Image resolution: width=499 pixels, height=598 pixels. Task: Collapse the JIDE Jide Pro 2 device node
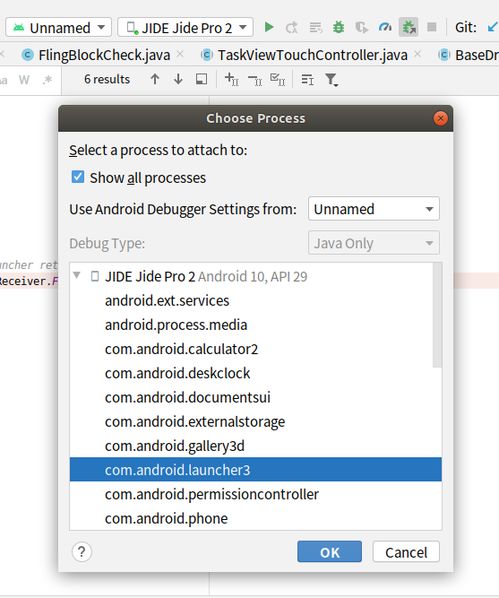[77, 275]
